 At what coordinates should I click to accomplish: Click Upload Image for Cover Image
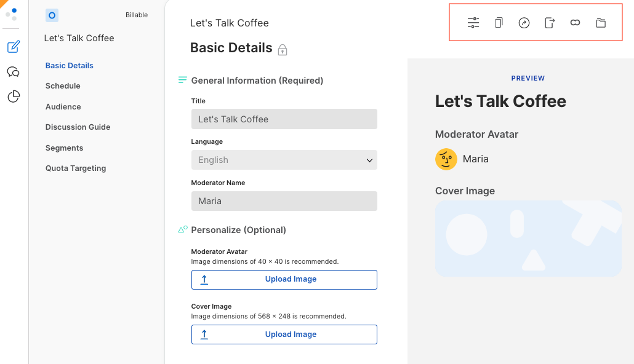click(284, 334)
